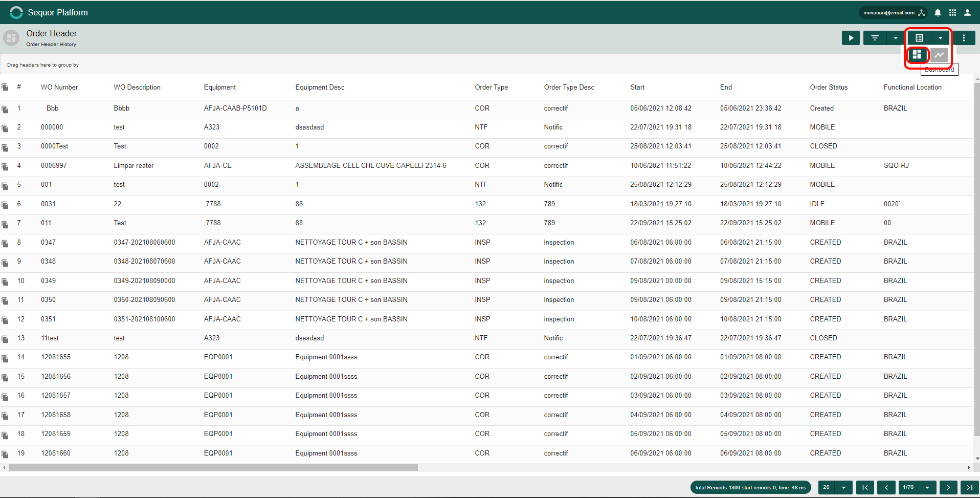Select the table view button

[x=919, y=38]
